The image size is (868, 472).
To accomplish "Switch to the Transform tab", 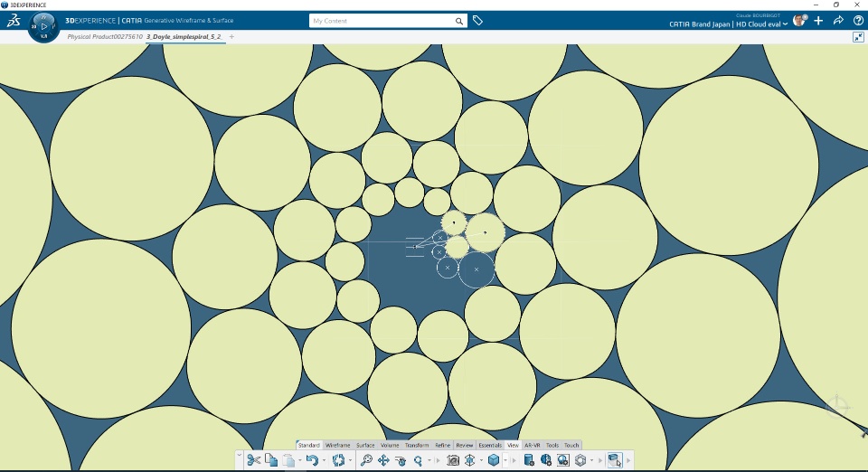I will [417, 445].
